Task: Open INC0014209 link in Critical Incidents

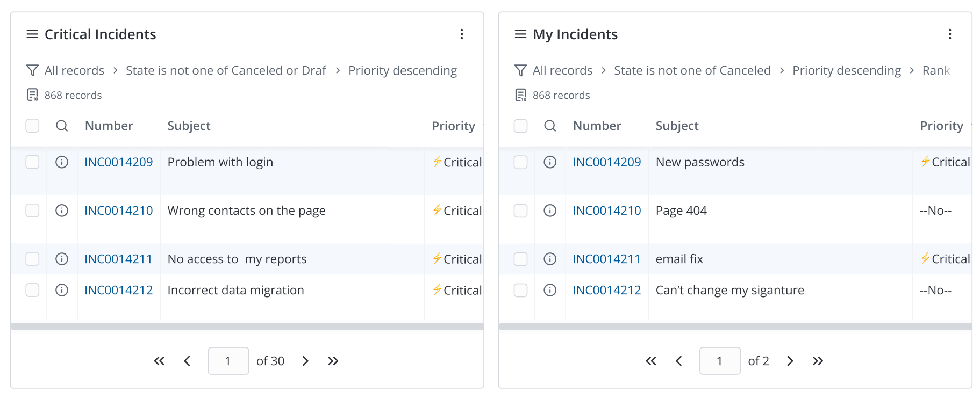Action: (119, 162)
